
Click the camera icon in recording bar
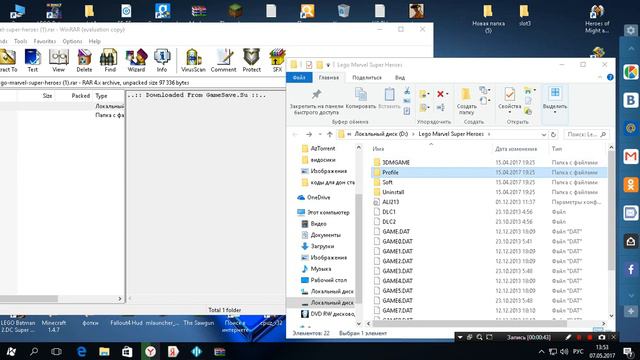coord(602,338)
